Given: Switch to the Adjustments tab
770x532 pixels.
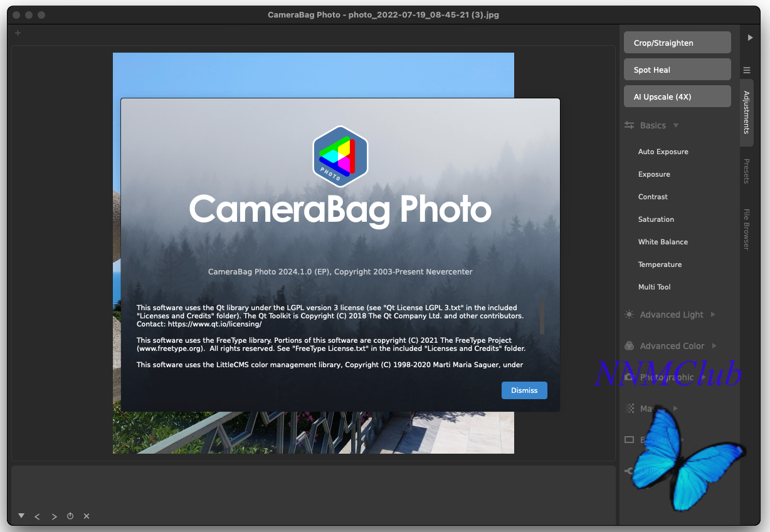Looking at the screenshot, I should pos(746,113).
